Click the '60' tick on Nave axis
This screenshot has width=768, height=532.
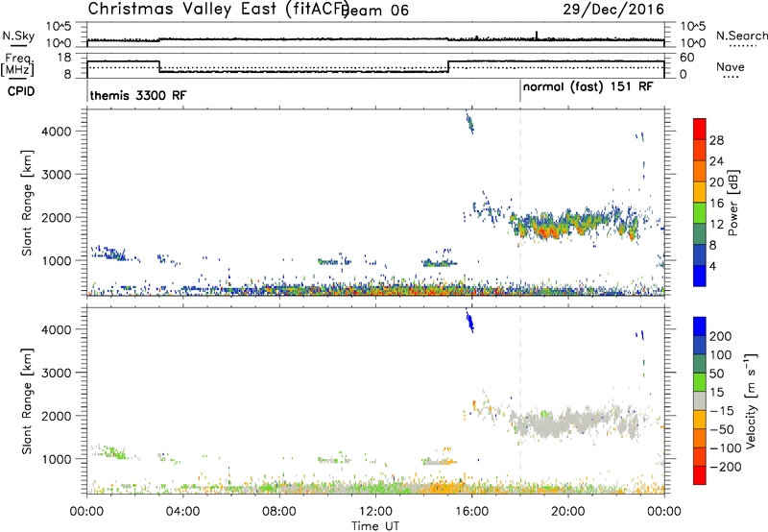[x=687, y=58]
